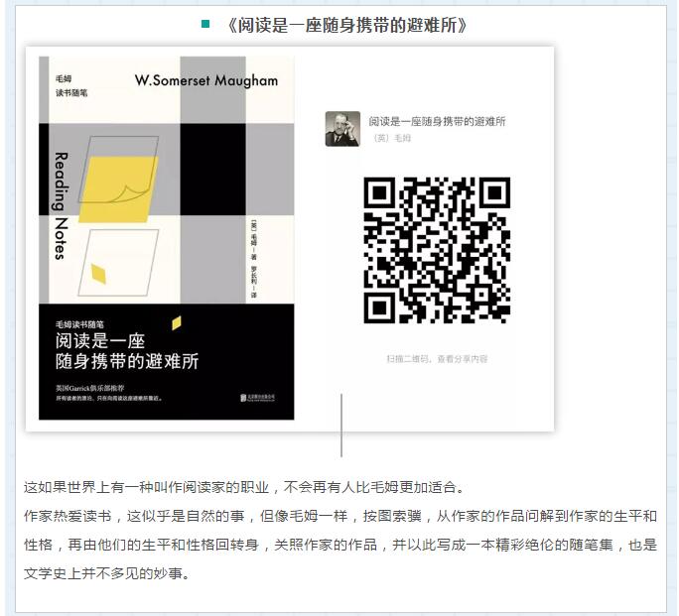Click the Maugham author avatar photo
This screenshot has width=679, height=616.
pyautogui.click(x=342, y=129)
